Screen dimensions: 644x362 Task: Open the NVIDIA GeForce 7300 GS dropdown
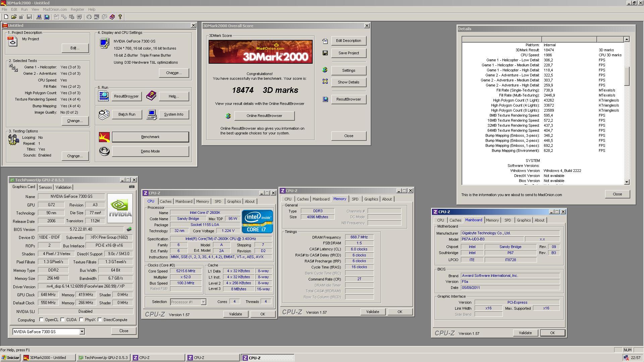pyautogui.click(x=82, y=331)
